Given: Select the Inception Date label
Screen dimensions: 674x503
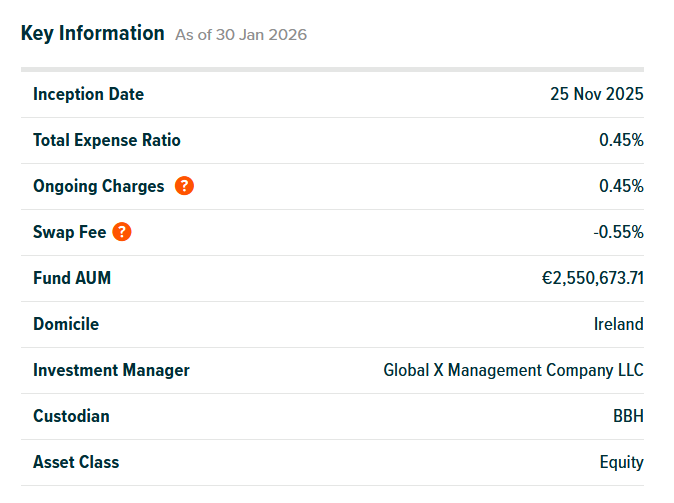Looking at the screenshot, I should pyautogui.click(x=88, y=94).
